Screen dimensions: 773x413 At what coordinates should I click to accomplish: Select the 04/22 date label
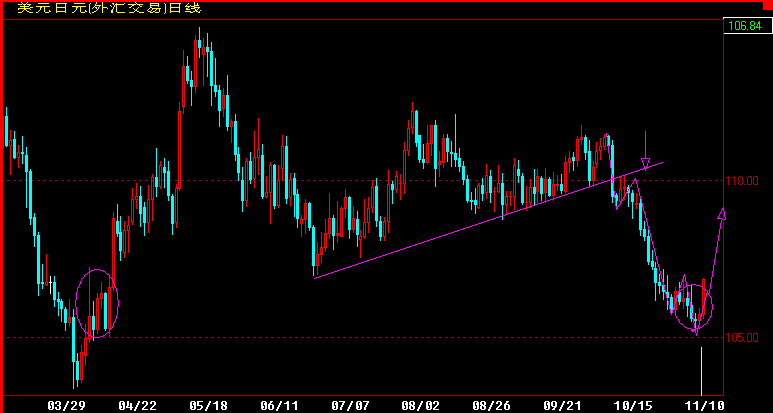coord(138,406)
